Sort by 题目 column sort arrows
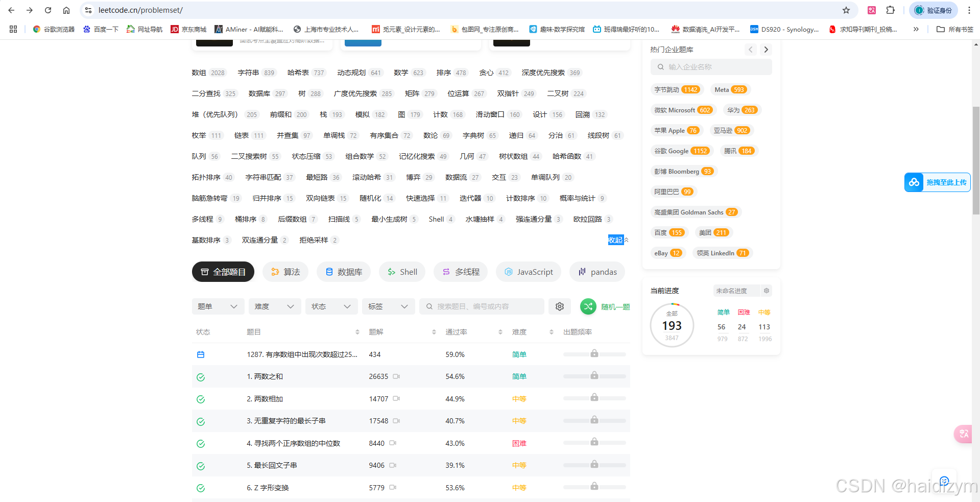The height and width of the screenshot is (502, 980). 357,332
